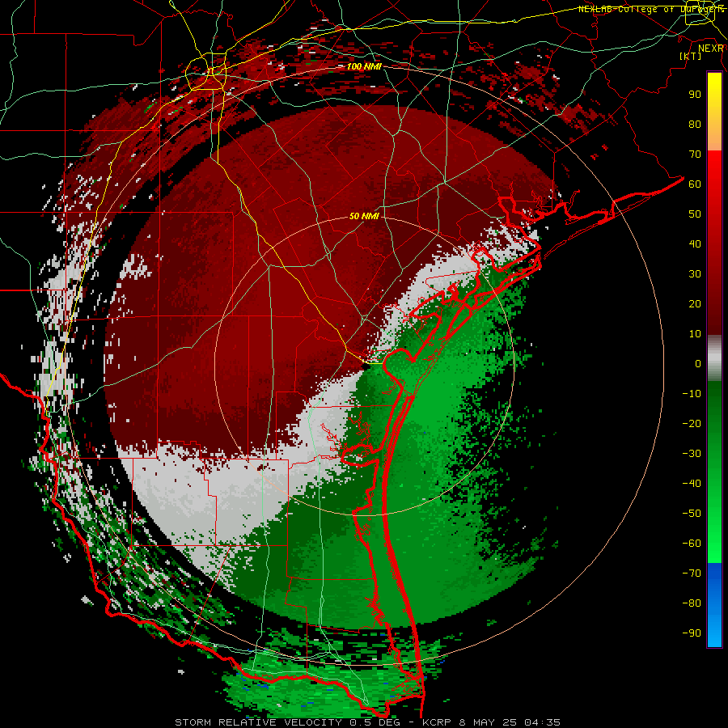Click the 0 value on velocity scale
The width and height of the screenshot is (728, 728).
(698, 363)
